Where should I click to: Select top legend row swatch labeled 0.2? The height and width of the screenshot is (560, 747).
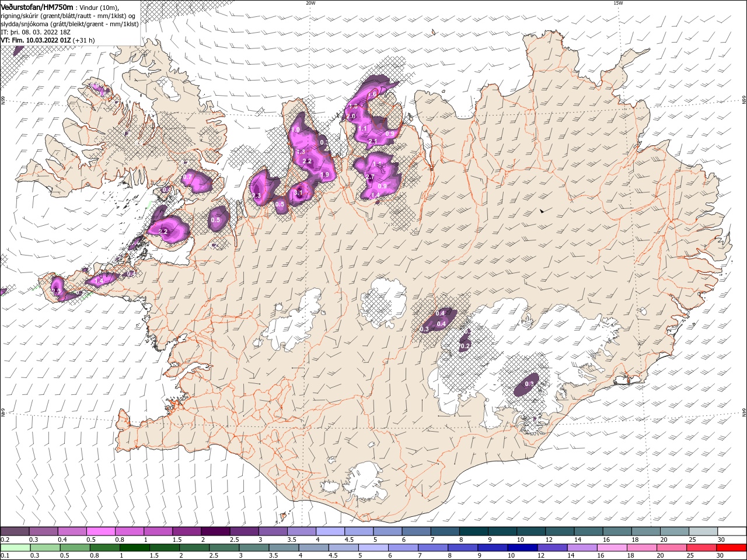point(15,531)
